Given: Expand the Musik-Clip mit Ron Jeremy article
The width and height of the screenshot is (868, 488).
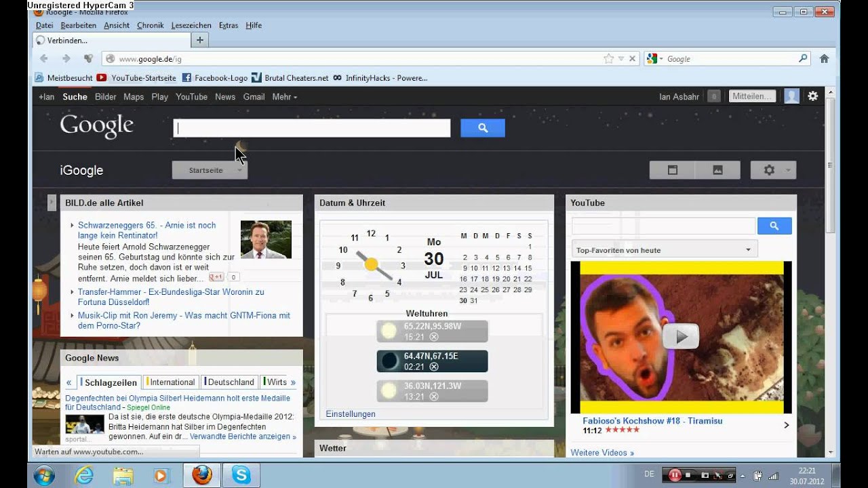Looking at the screenshot, I should (x=72, y=316).
